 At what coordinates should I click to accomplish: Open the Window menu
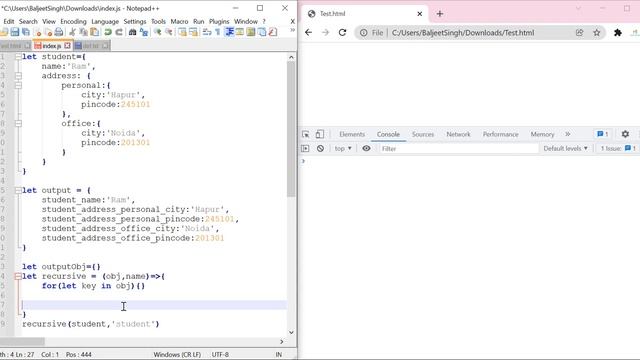[x=246, y=22]
